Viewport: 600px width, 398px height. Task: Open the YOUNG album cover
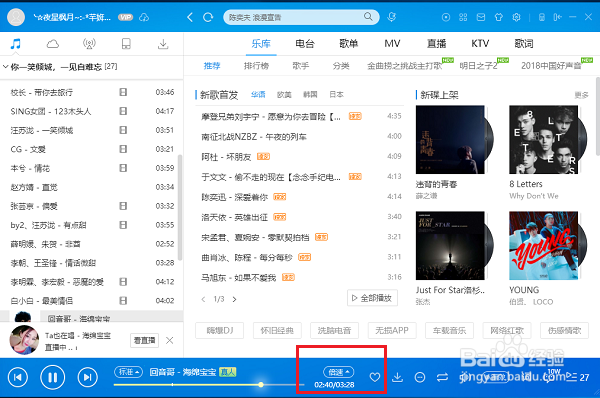[543, 245]
